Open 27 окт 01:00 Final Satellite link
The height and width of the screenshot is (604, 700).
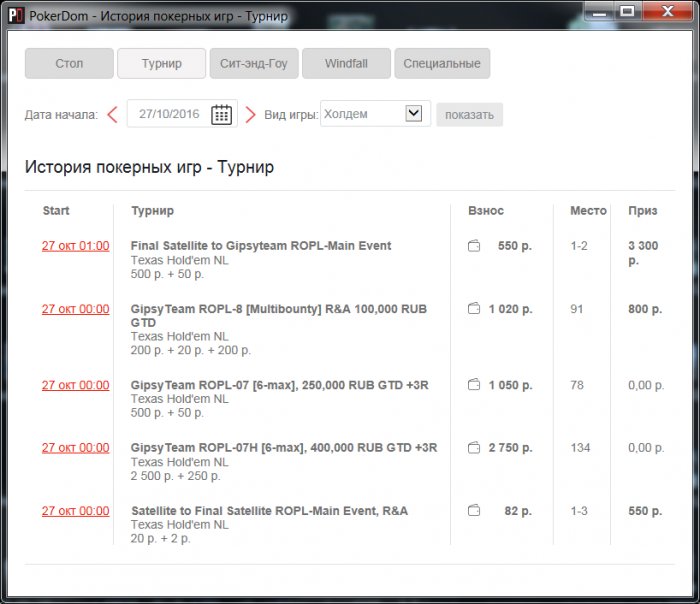point(75,246)
